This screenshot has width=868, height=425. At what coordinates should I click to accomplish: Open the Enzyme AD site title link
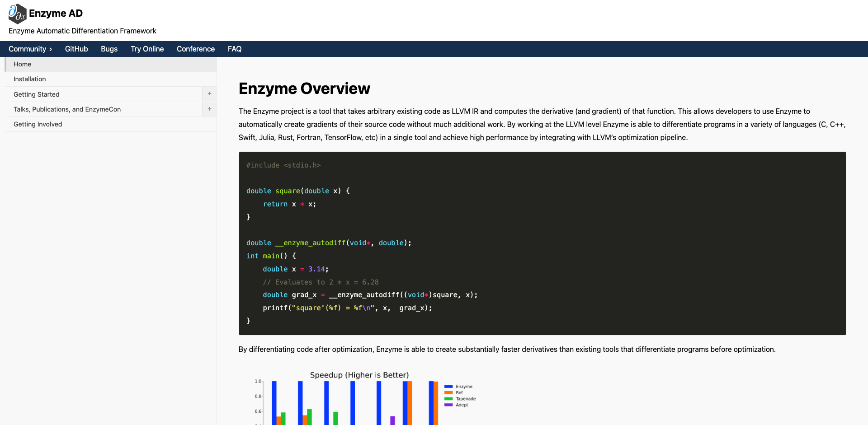[x=56, y=14]
